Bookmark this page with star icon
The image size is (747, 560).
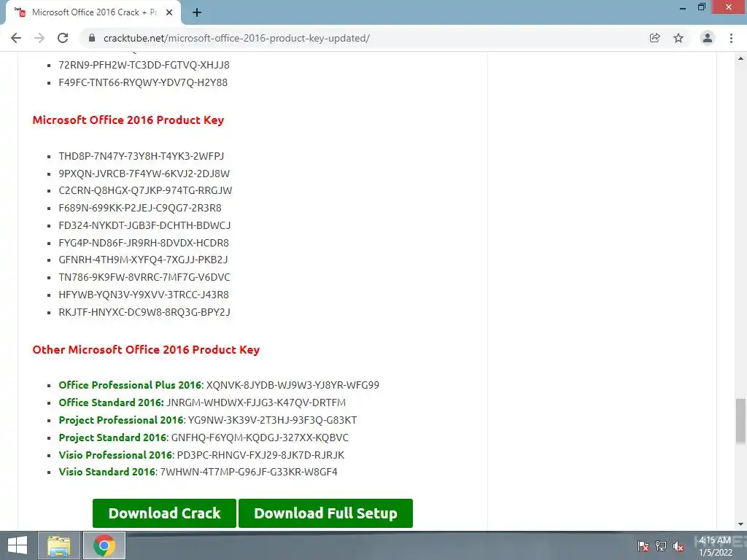(678, 38)
